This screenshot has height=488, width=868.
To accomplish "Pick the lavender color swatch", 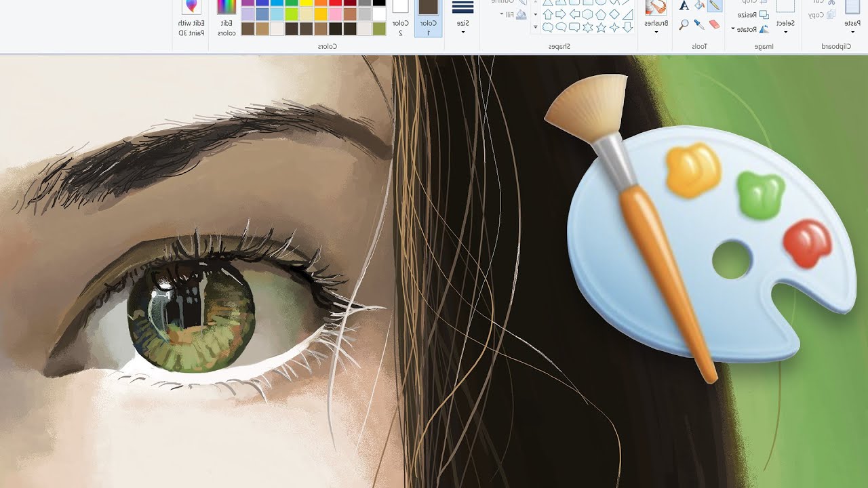I will pos(248,14).
